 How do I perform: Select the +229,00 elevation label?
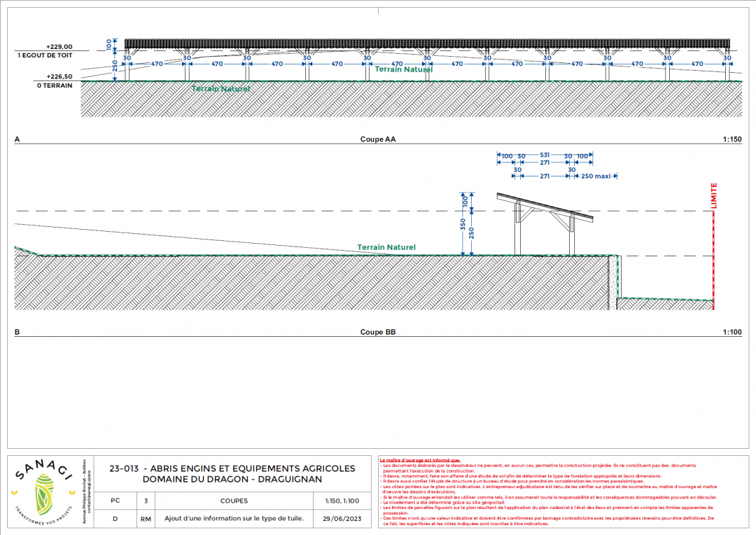click(59, 47)
